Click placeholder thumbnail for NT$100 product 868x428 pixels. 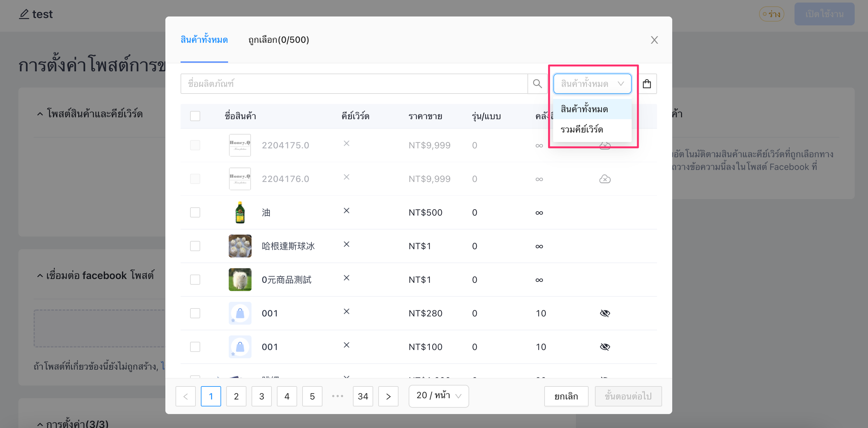(x=240, y=347)
